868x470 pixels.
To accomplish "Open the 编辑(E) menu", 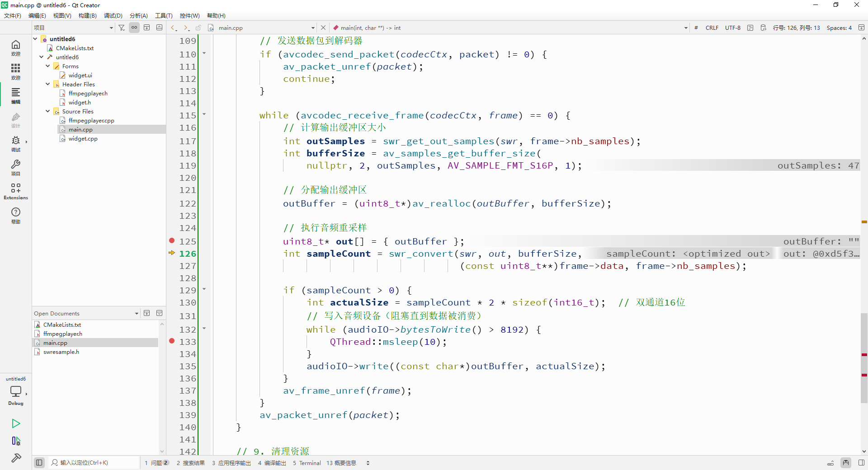I will point(37,15).
